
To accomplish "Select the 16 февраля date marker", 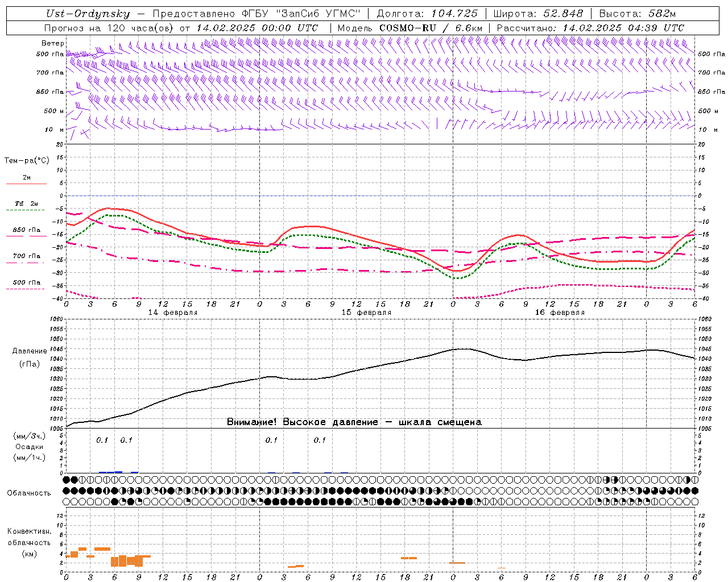I will click(560, 313).
